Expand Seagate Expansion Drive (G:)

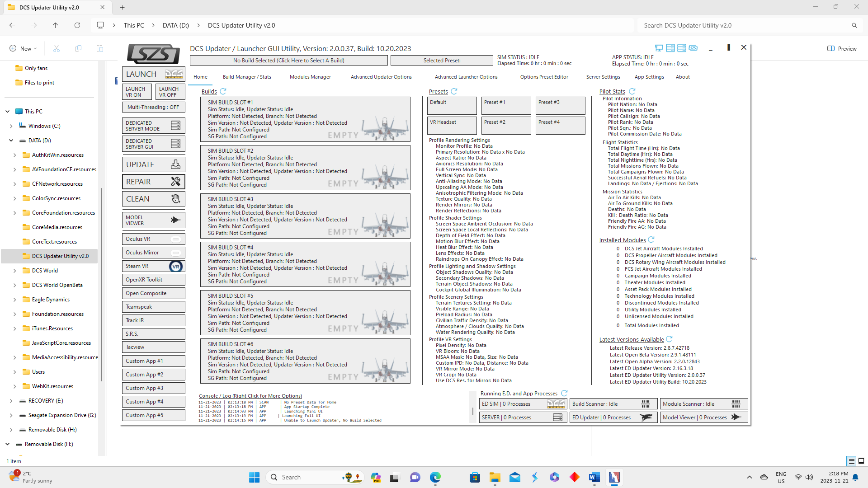[11, 415]
